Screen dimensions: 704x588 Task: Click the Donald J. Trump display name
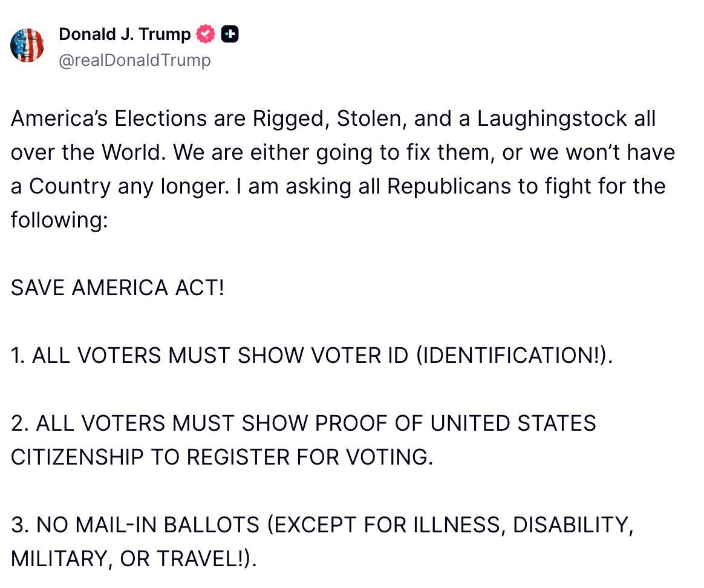click(125, 34)
